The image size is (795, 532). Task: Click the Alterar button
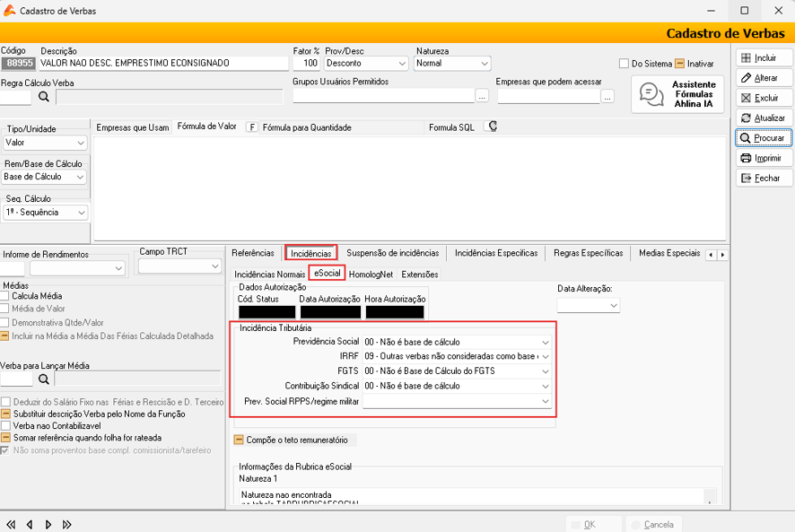[764, 77]
